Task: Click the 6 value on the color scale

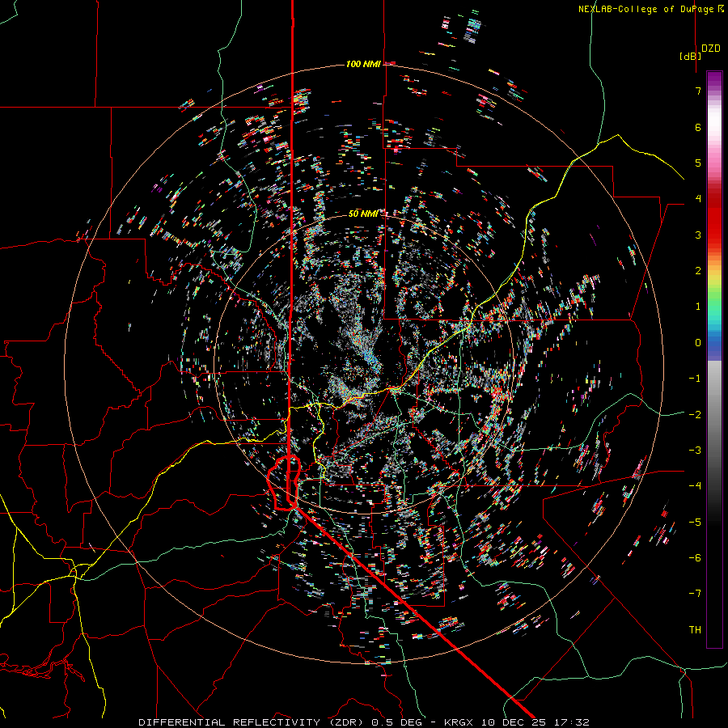Action: pyautogui.click(x=698, y=127)
